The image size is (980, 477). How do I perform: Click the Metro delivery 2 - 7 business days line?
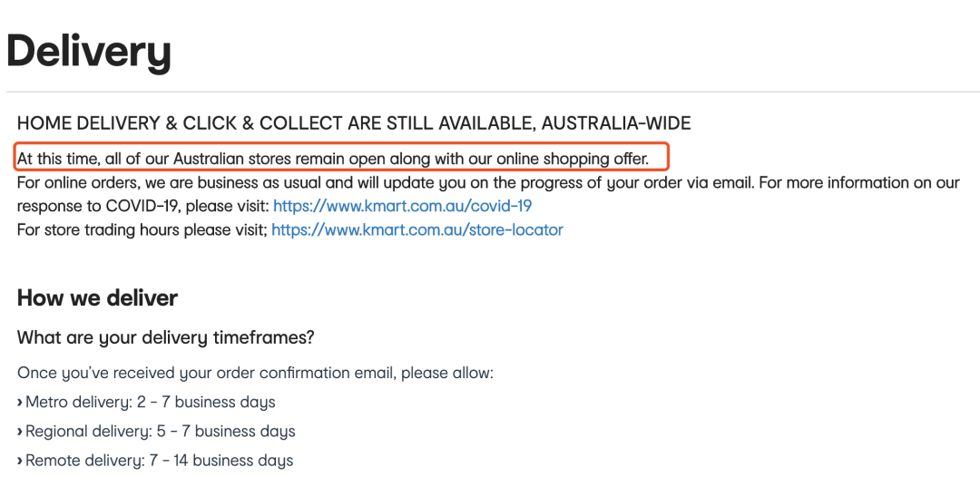146,402
